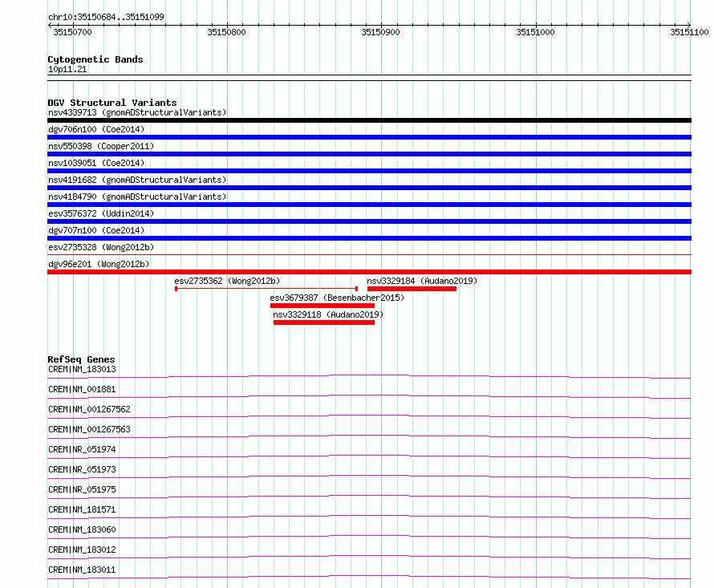Open the nsv4339713 gnomAD variant label
Viewport: 714px width, 588px height.
coord(137,112)
